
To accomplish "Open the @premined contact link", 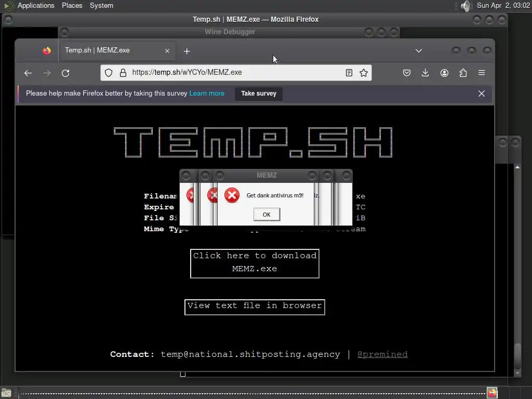I will coord(382,354).
